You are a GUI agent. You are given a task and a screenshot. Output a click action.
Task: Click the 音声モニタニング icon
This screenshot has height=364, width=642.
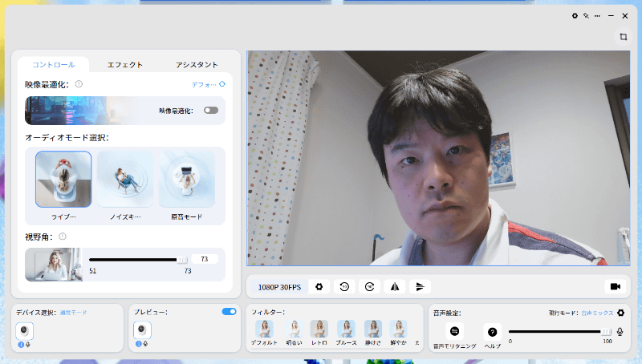[x=454, y=331]
